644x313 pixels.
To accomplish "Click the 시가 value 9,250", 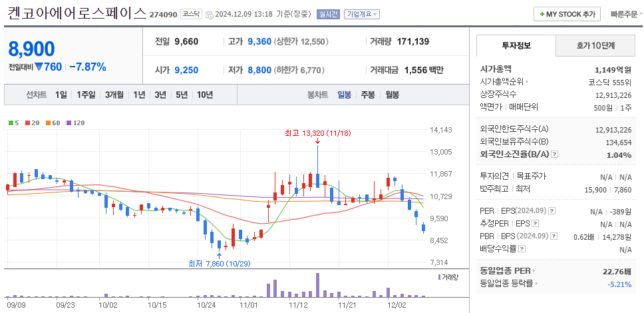I will 186,70.
